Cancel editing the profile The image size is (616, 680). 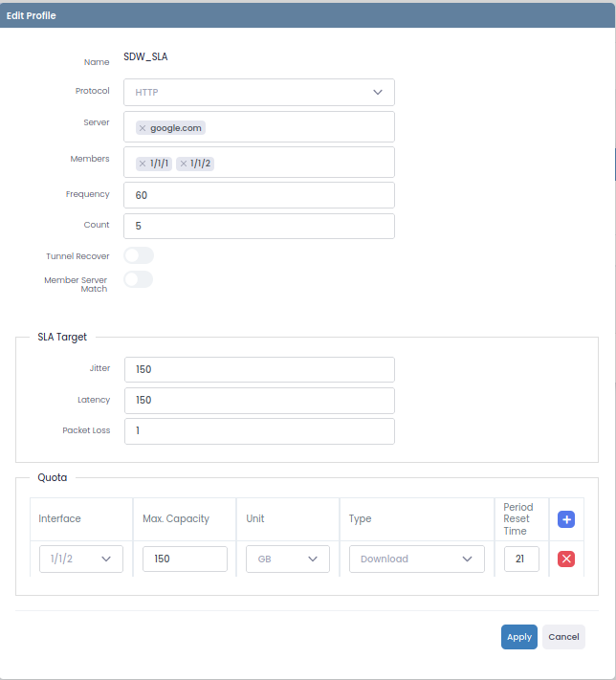563,637
